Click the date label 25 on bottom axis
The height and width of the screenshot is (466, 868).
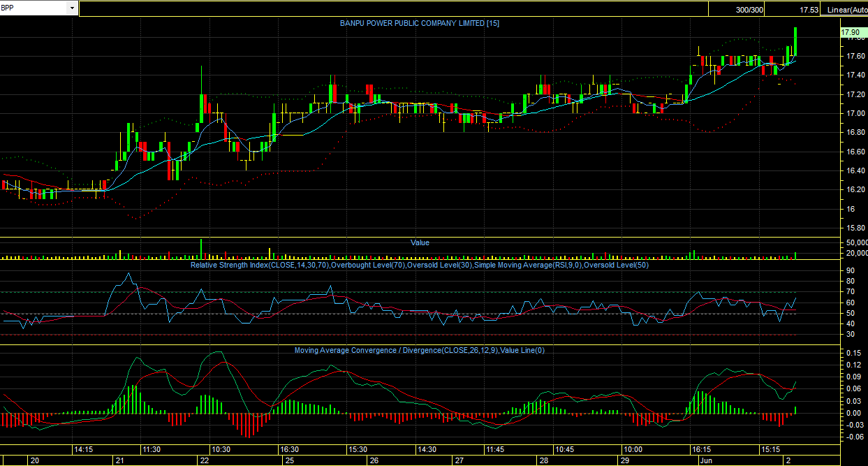point(288,461)
